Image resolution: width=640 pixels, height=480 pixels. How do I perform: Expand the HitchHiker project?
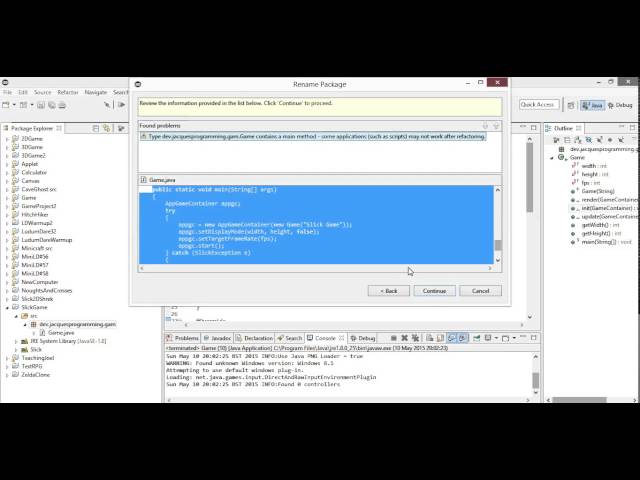pyautogui.click(x=7, y=215)
